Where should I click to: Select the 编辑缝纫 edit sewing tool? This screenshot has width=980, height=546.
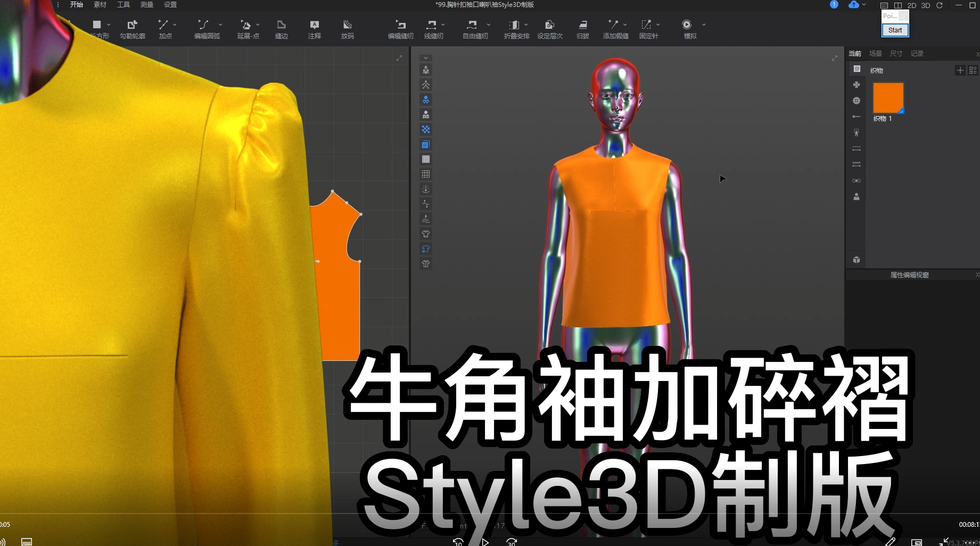(x=400, y=29)
